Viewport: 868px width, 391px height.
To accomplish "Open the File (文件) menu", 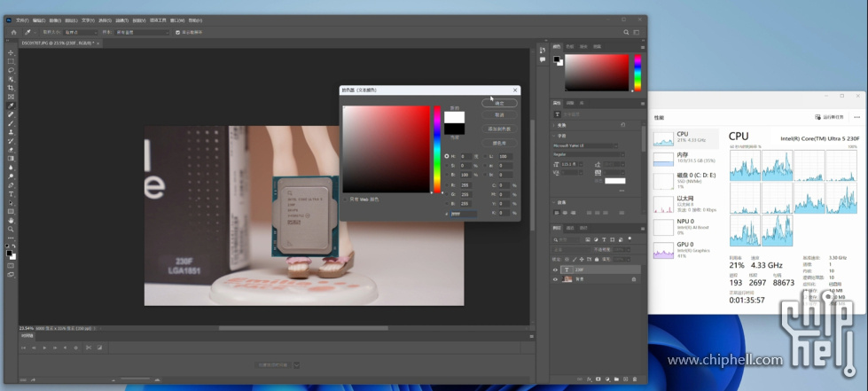I will [x=22, y=20].
